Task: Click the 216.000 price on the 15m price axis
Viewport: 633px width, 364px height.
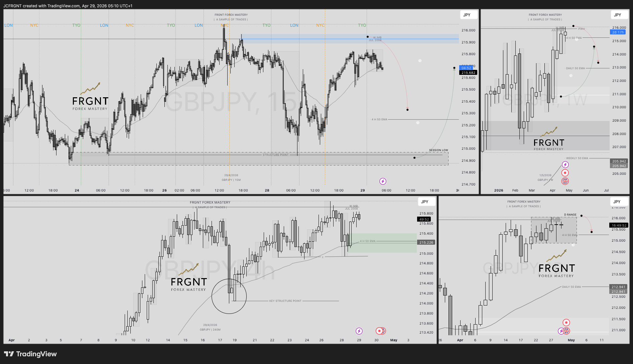Action: tap(468, 30)
